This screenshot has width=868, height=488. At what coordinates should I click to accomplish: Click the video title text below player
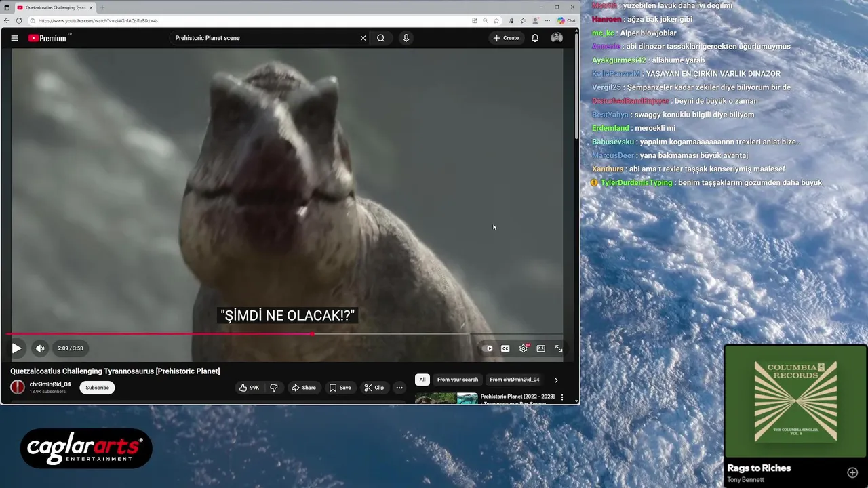pyautogui.click(x=115, y=371)
